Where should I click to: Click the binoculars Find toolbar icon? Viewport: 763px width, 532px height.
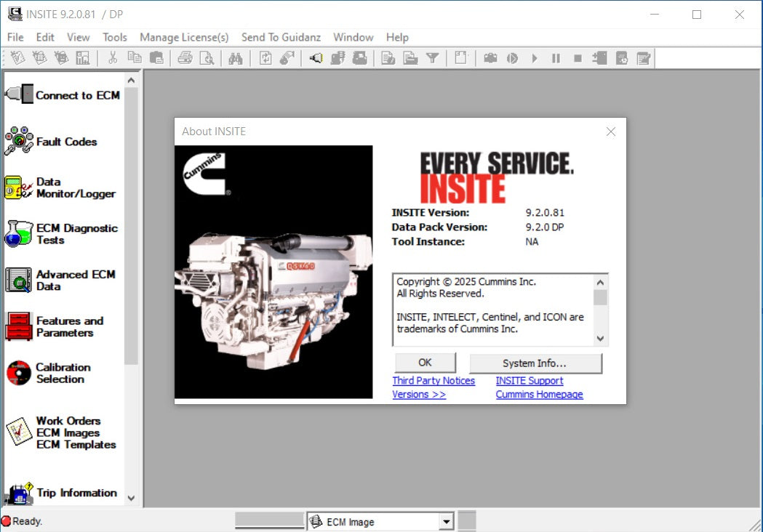coord(235,59)
